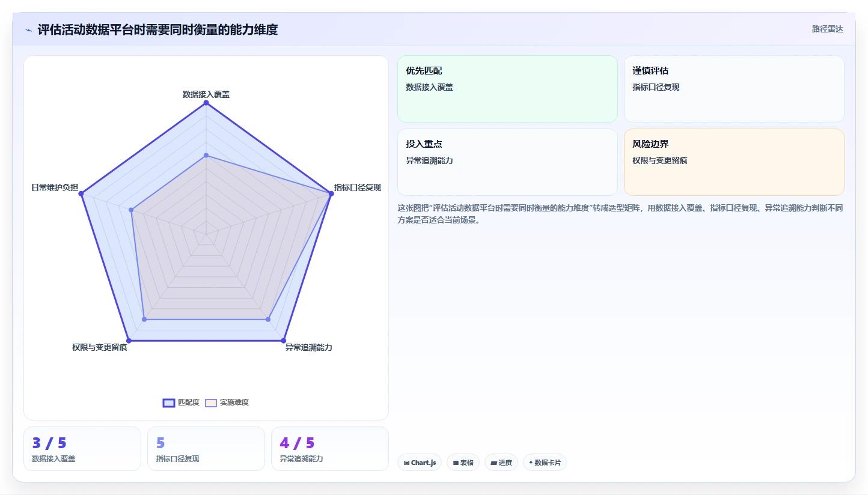The image size is (868, 495).
Task: Click the 数据卡片 chip star icon
Action: point(531,463)
